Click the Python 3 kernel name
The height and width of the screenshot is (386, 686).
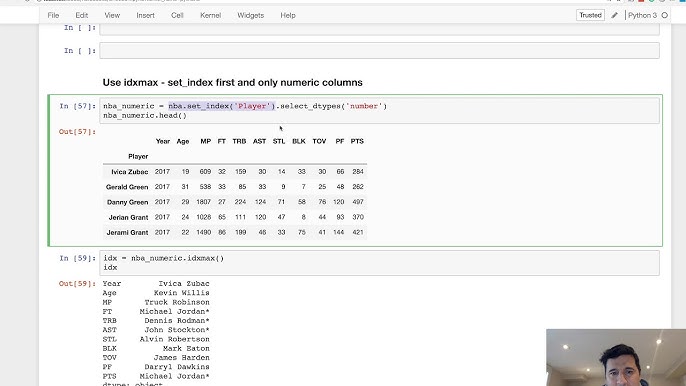(x=642, y=15)
